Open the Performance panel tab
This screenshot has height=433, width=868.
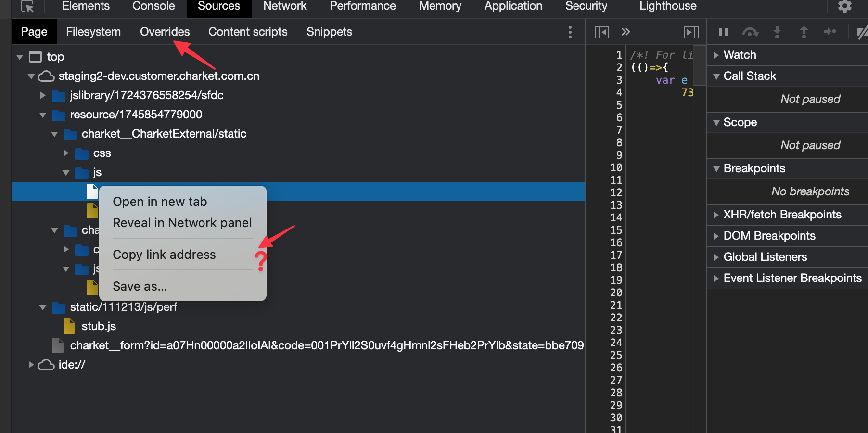point(363,6)
